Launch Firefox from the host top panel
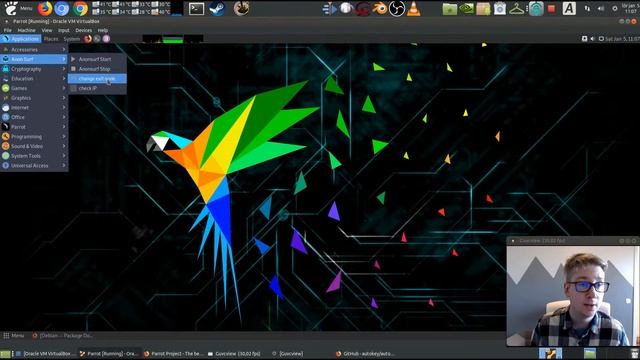640x360 pixels. tap(44, 8)
